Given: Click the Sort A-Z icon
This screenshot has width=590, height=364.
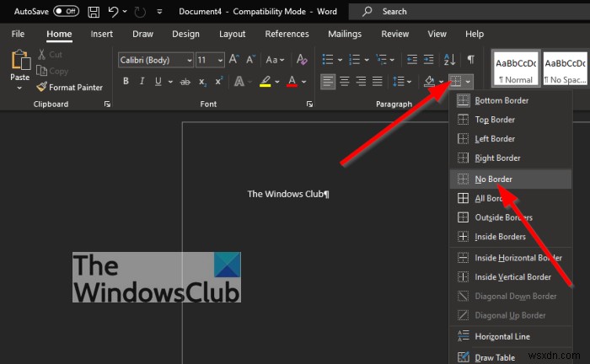Looking at the screenshot, I should [x=449, y=60].
